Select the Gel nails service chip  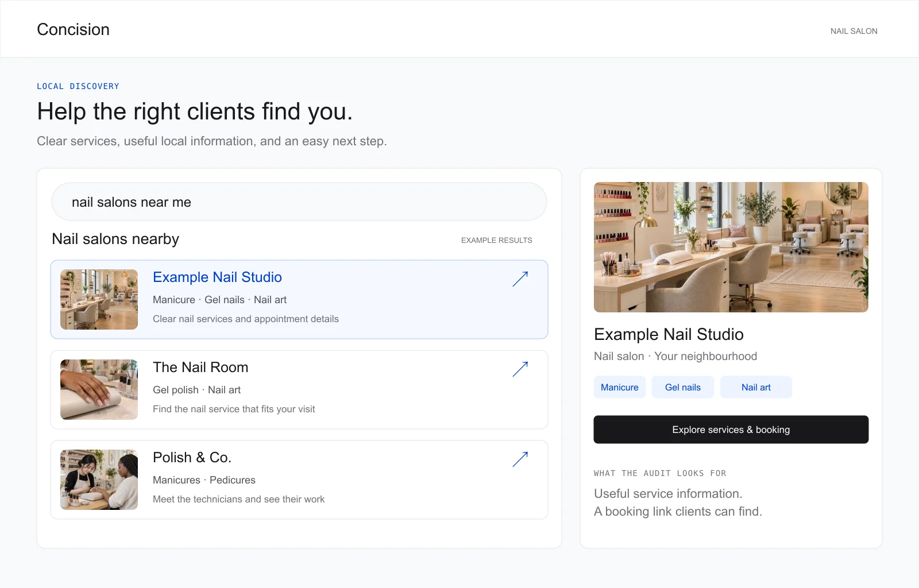coord(683,387)
